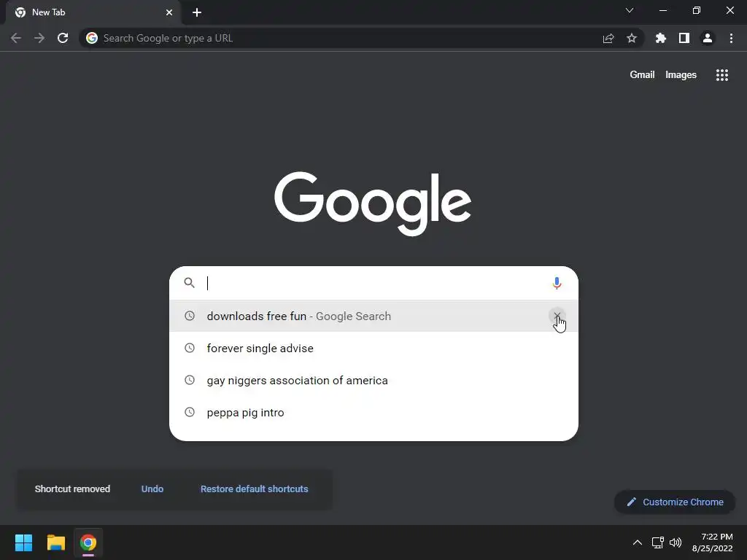Bookmark this tab with the star icon
This screenshot has width=747, height=560.
pyautogui.click(x=632, y=38)
